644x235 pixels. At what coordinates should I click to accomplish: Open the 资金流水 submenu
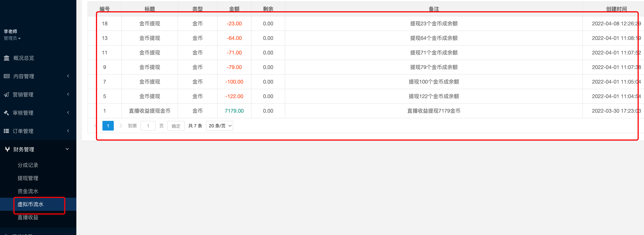28,191
